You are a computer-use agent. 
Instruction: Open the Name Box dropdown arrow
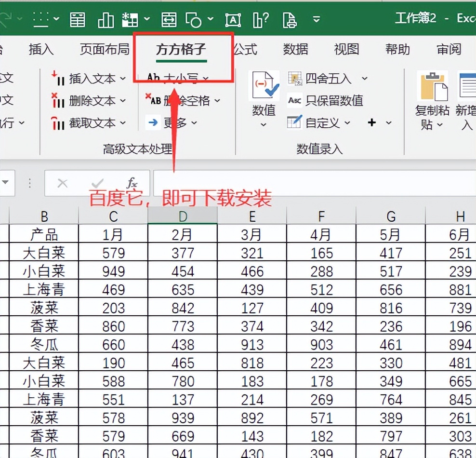pos(6,183)
